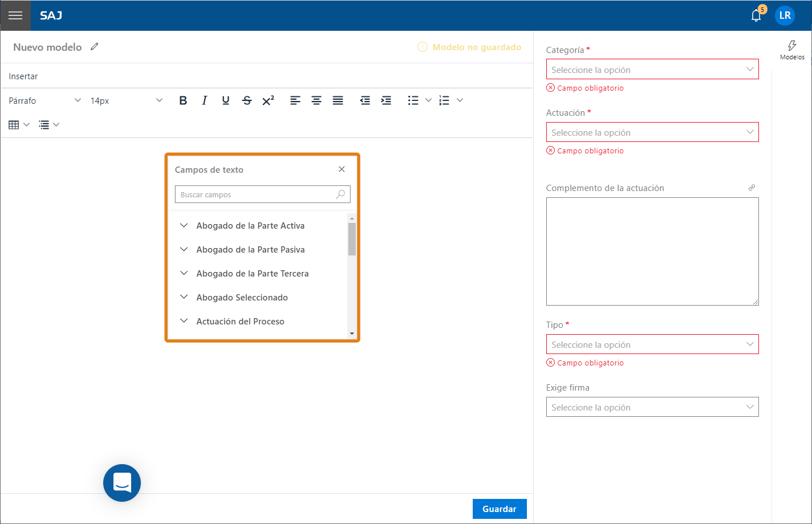Open bulleted list style arrow
Screen dimensions: 812x524
(x=428, y=100)
